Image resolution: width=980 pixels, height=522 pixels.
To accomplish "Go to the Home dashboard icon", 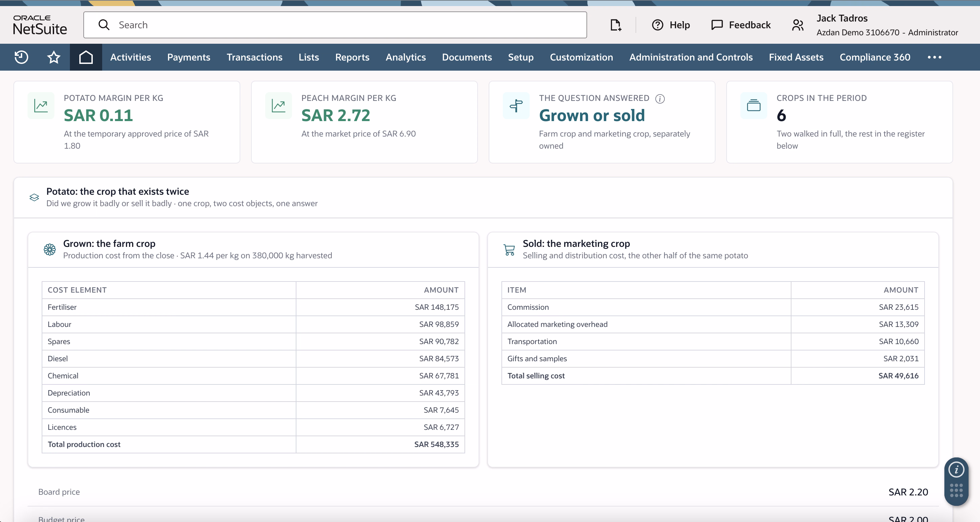I will (86, 57).
